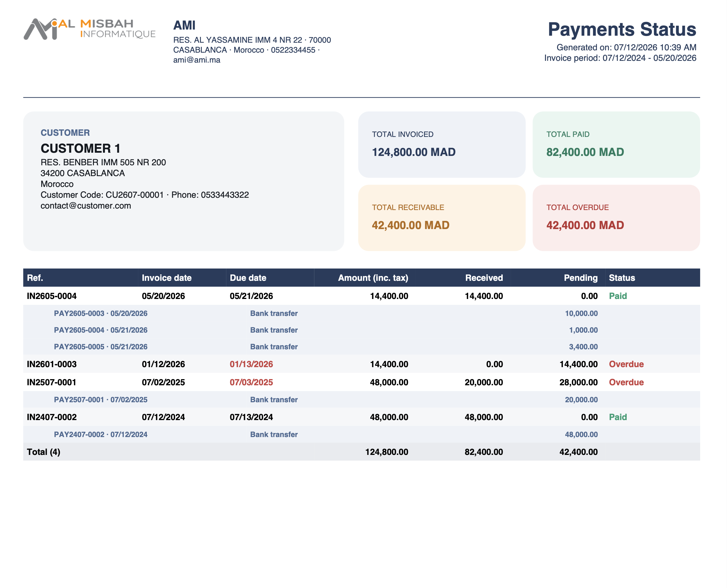The height and width of the screenshot is (588, 727).
Task: Click the Received column header
Action: point(484,278)
